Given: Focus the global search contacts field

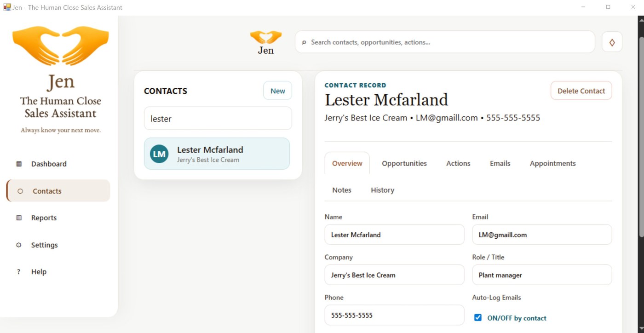Looking at the screenshot, I should pyautogui.click(x=445, y=42).
